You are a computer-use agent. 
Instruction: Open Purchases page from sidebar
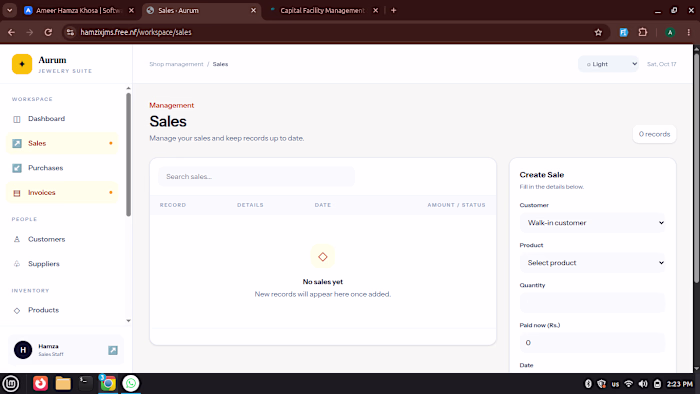(x=62, y=168)
